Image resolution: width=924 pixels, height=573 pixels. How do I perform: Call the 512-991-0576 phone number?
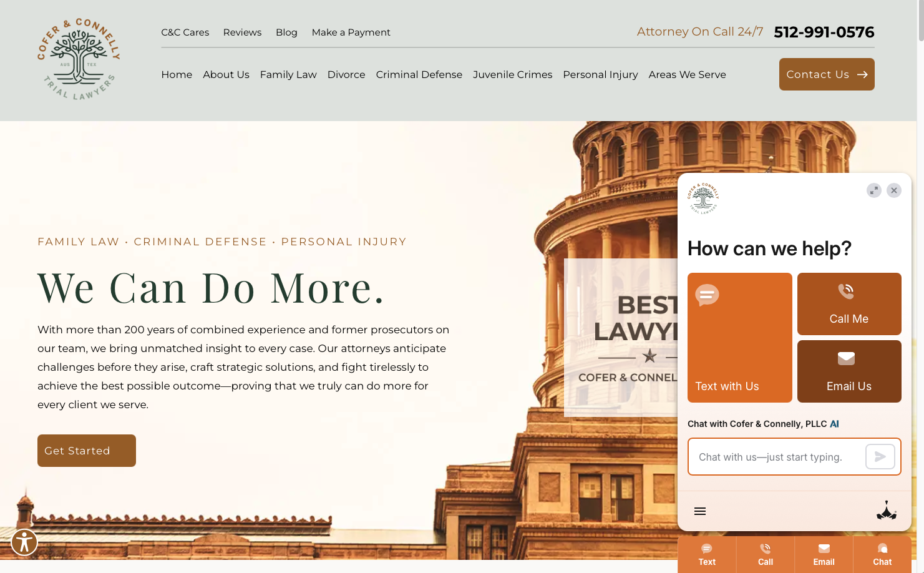(824, 32)
